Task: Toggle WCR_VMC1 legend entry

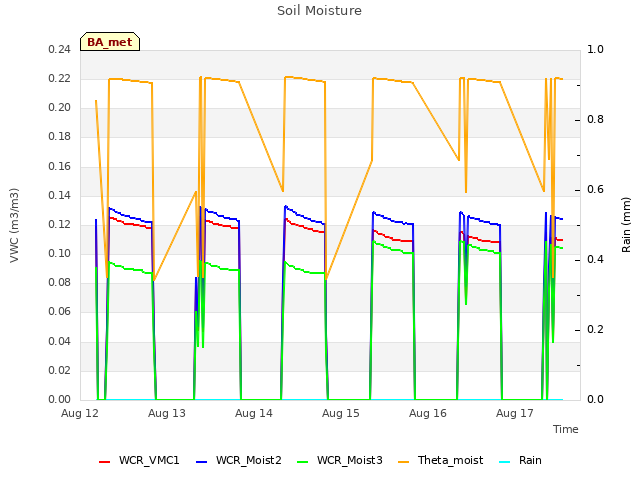Action: pyautogui.click(x=139, y=460)
